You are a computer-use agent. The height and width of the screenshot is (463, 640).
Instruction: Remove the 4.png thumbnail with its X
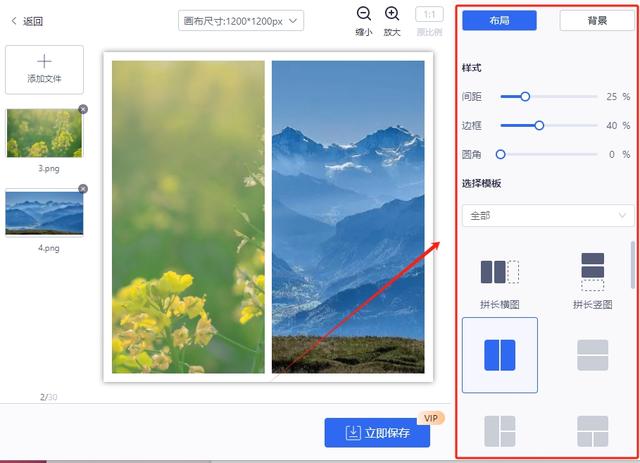(x=83, y=189)
